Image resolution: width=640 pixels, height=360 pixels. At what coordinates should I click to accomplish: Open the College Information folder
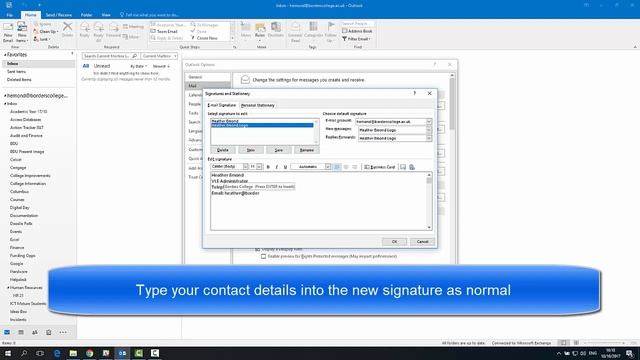pos(28,184)
